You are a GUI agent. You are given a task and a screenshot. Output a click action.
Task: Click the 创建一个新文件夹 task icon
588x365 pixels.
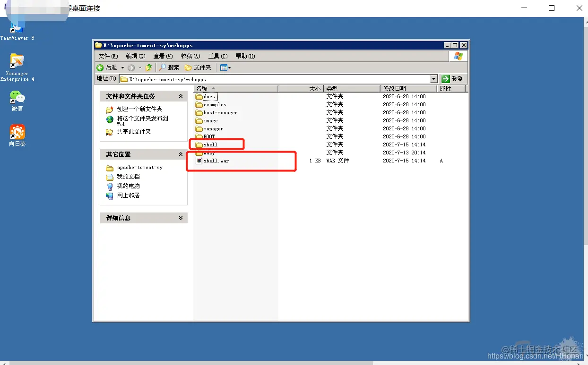[x=110, y=110]
